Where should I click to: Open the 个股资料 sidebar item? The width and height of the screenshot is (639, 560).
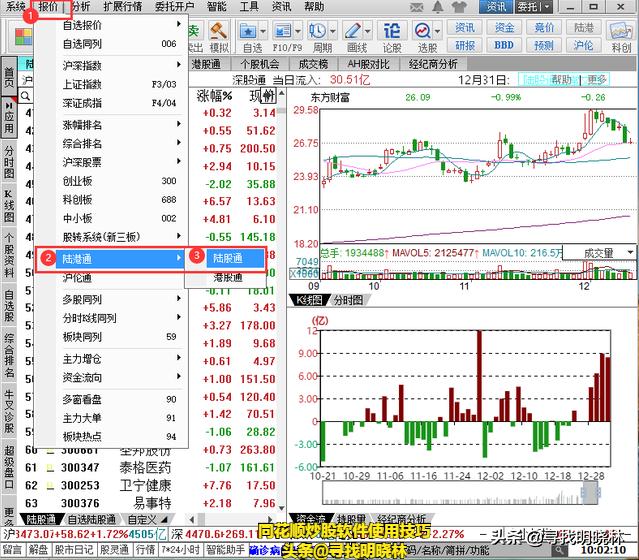coord(9,256)
